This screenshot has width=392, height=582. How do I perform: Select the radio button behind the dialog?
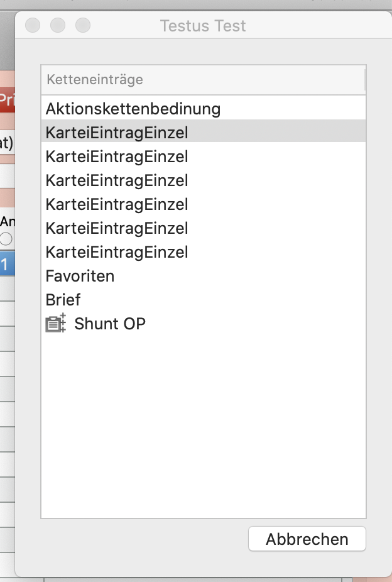(x=6, y=239)
